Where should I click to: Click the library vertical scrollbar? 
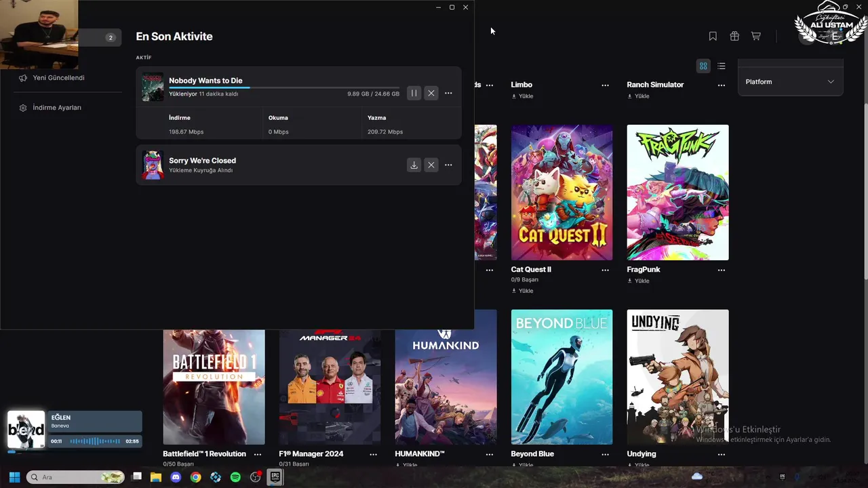tap(865, 190)
